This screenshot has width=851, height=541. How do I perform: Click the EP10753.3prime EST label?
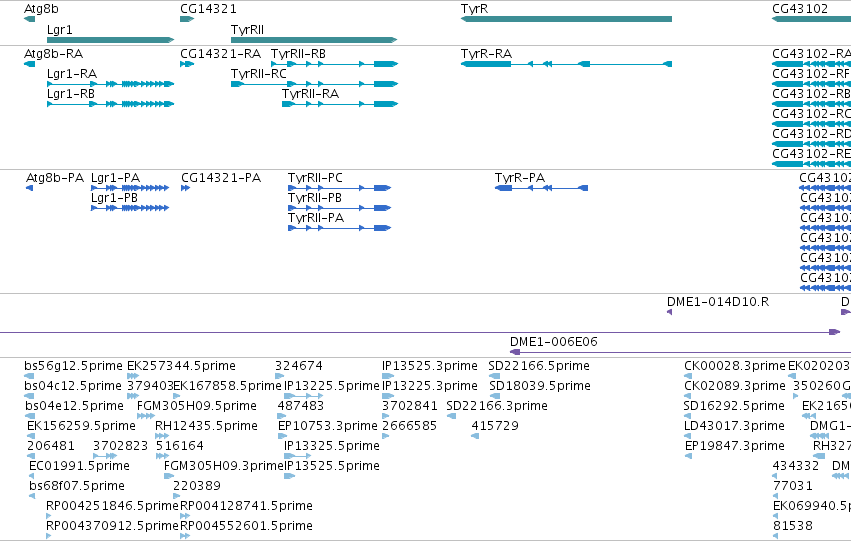pos(327,426)
